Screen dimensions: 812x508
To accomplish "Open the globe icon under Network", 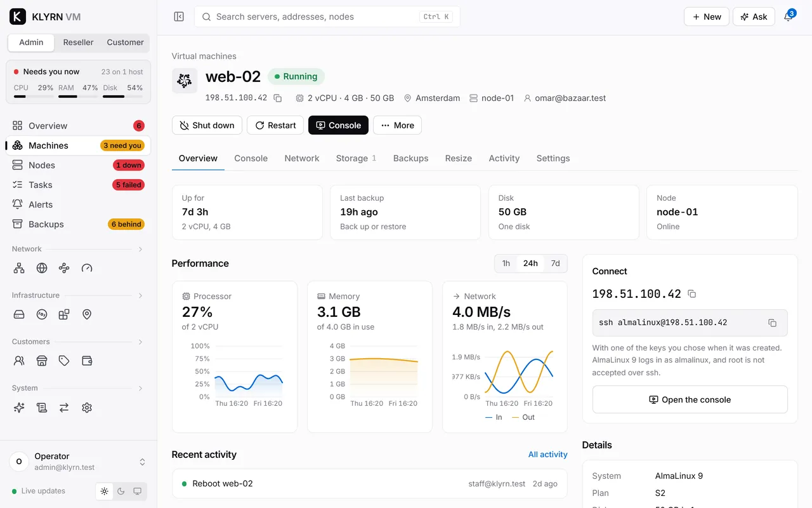I will tap(42, 268).
